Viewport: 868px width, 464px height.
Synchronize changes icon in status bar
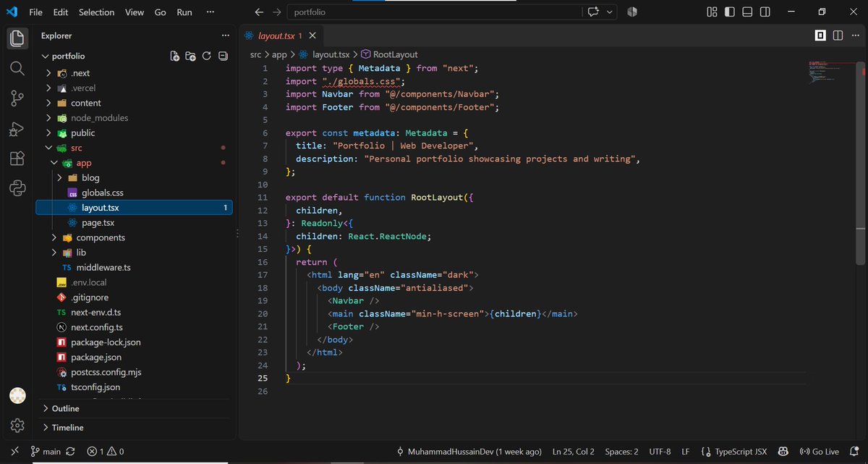(70, 451)
